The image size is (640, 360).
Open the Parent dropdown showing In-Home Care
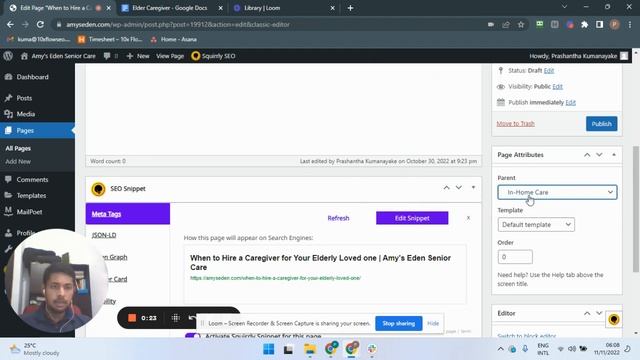(557, 192)
